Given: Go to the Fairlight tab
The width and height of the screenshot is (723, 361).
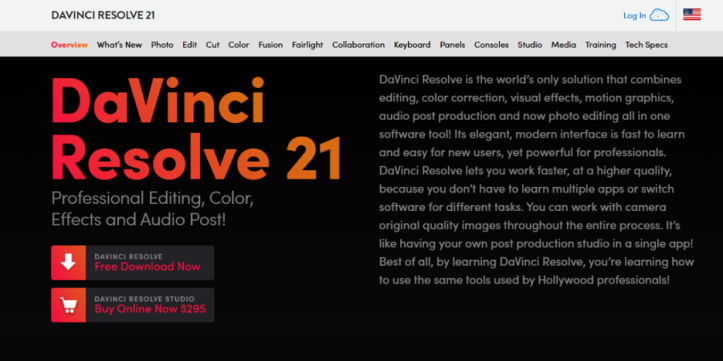Looking at the screenshot, I should tap(308, 45).
